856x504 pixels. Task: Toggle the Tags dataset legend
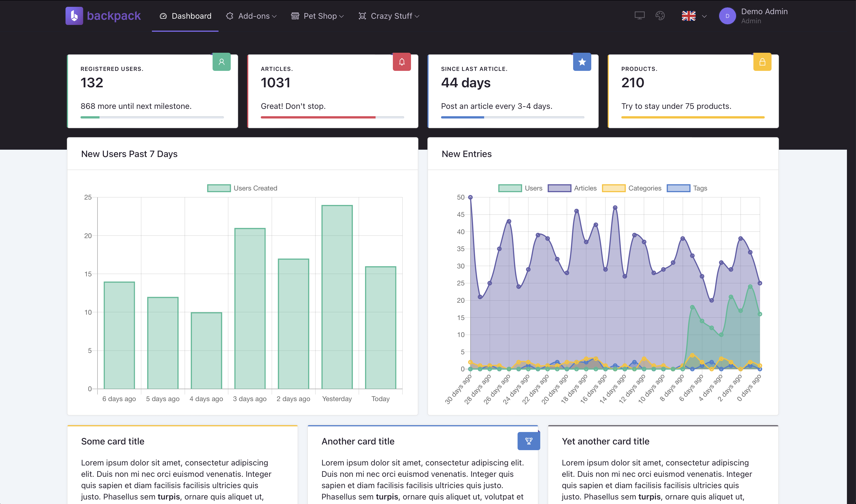(x=687, y=188)
